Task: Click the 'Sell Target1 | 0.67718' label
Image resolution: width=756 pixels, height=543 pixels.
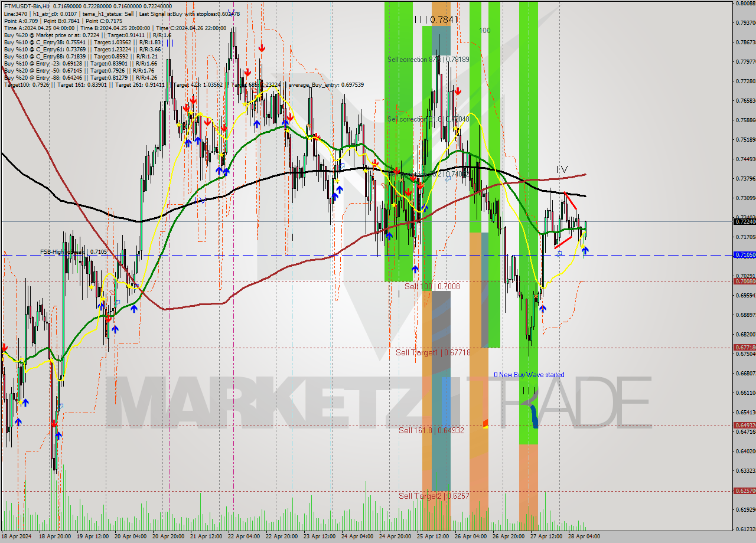Action: [433, 352]
